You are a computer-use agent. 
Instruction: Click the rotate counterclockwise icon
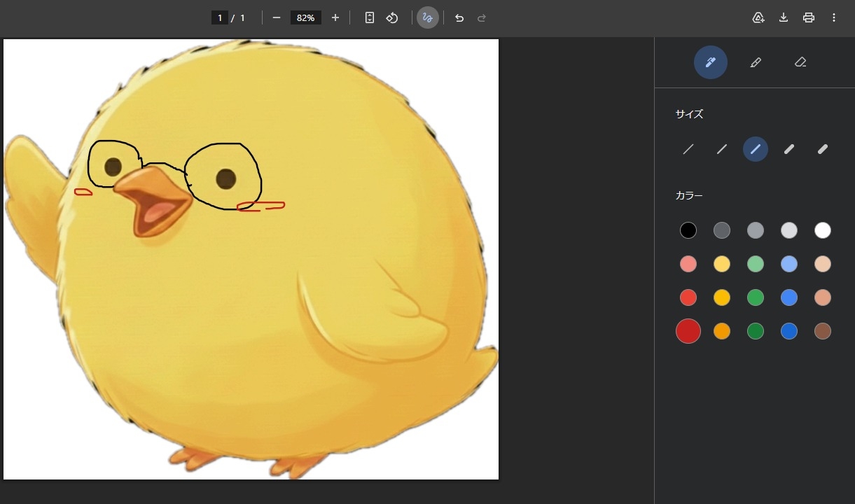[x=392, y=17]
